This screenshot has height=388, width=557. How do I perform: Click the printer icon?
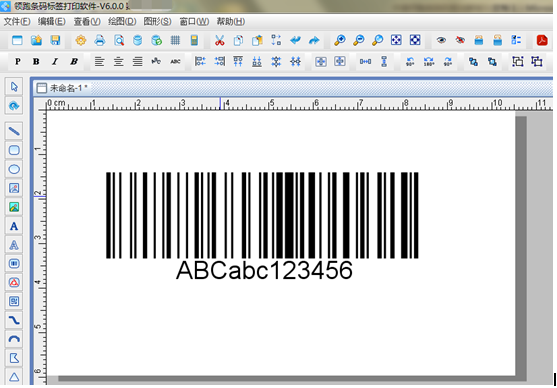pyautogui.click(x=100, y=41)
